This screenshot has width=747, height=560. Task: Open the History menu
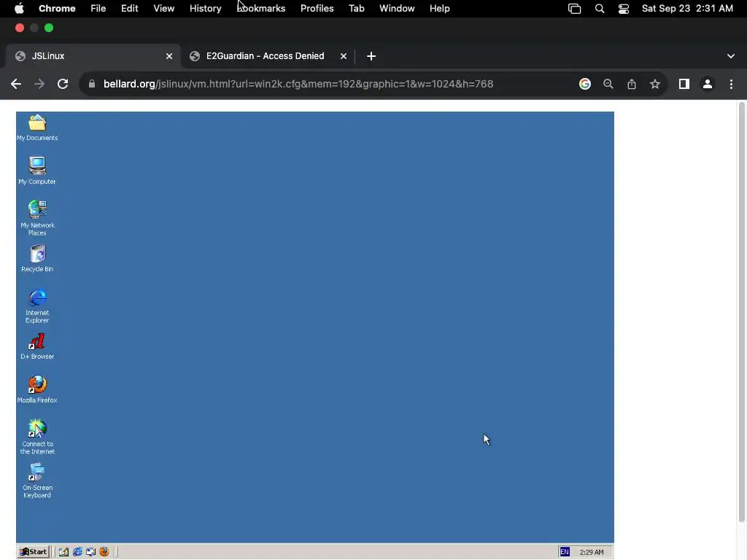click(x=205, y=9)
